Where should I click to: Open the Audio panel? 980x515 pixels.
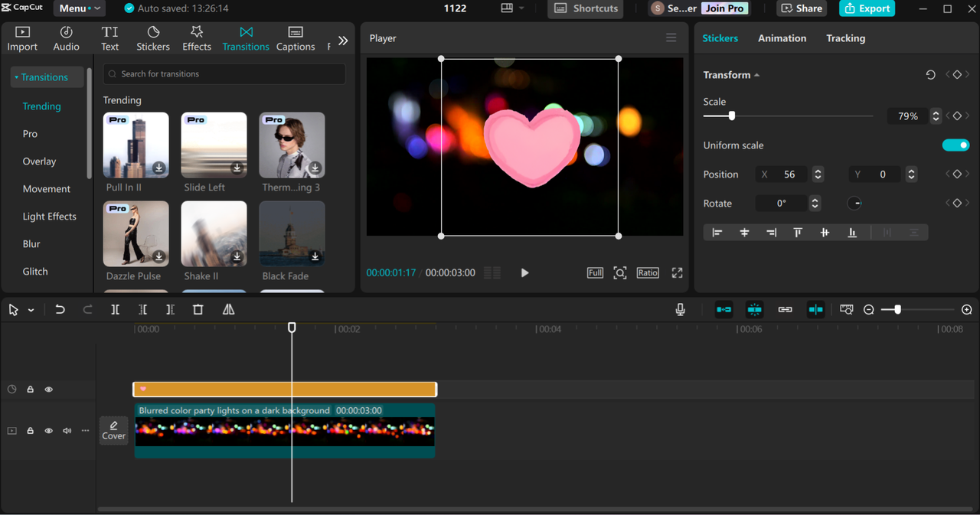[x=66, y=38]
